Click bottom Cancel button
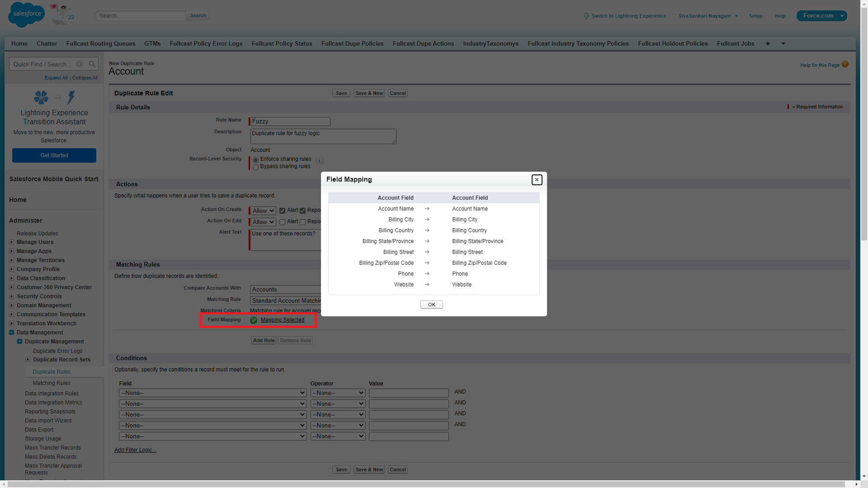Viewport: 868px width, 488px height. pyautogui.click(x=398, y=470)
